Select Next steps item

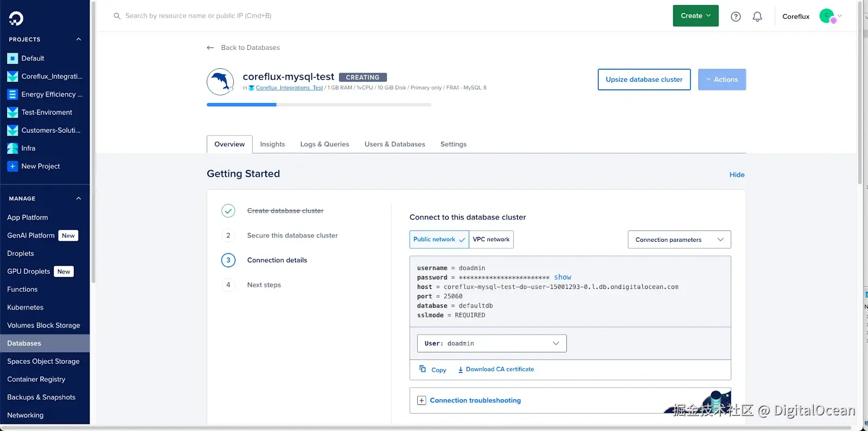(x=264, y=285)
